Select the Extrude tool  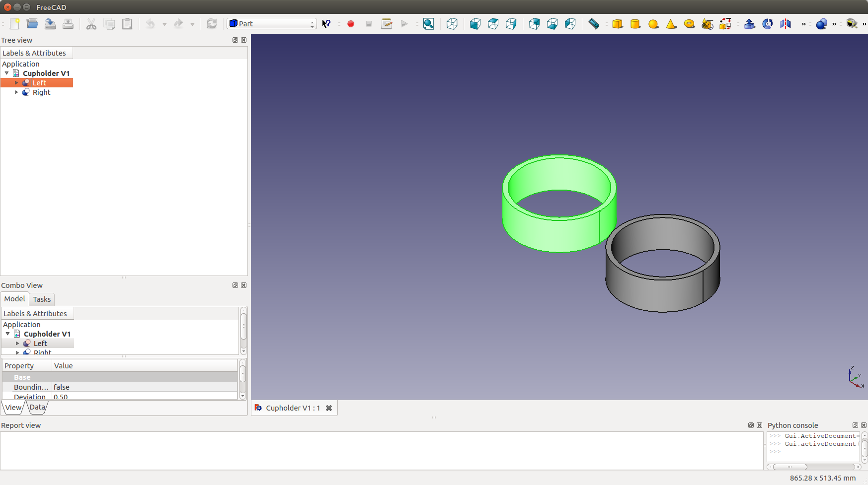749,24
